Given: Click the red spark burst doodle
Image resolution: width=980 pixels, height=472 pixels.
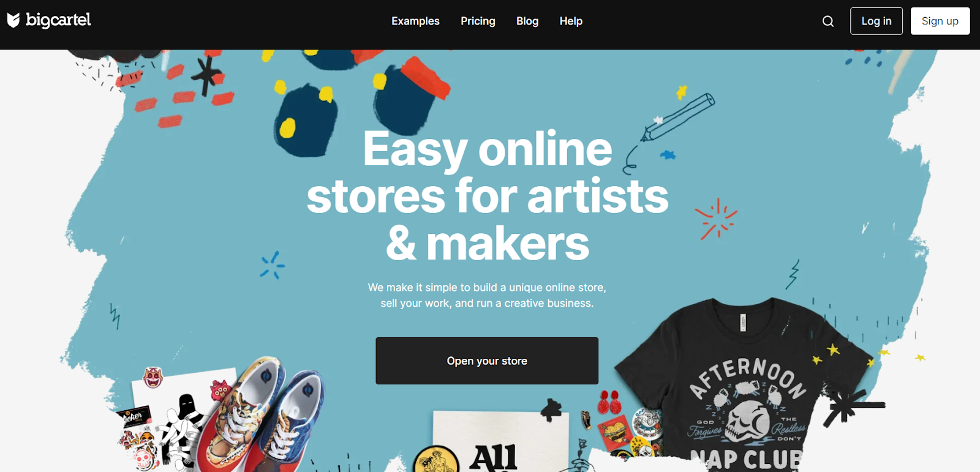Looking at the screenshot, I should (716, 219).
